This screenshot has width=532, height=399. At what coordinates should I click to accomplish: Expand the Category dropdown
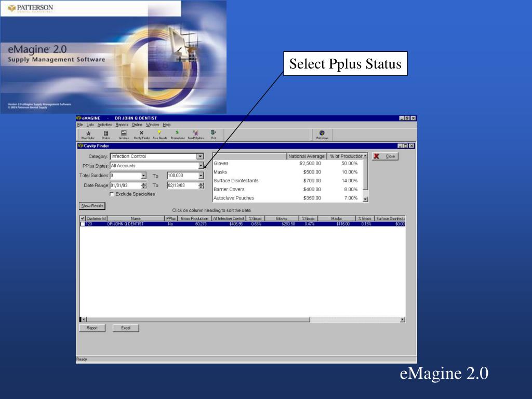200,156
